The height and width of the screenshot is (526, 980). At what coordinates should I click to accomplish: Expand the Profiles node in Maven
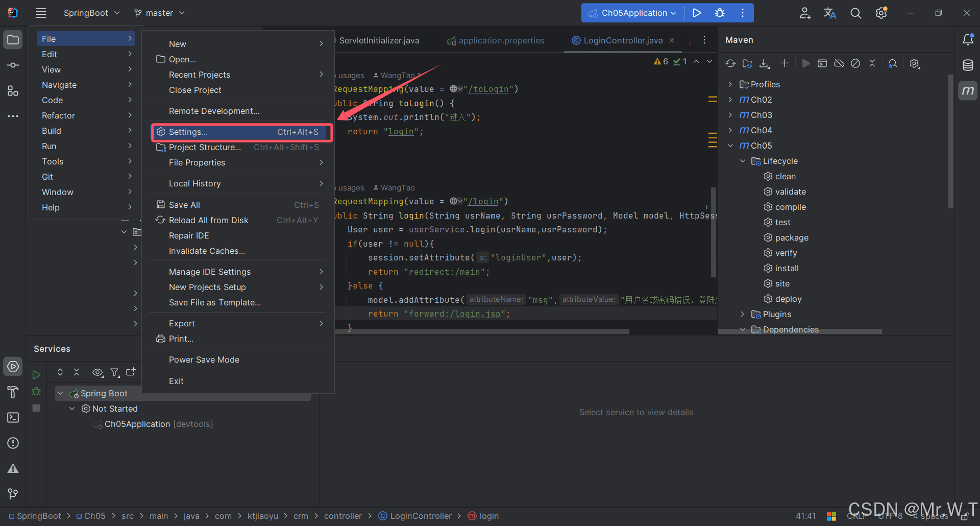(x=730, y=84)
